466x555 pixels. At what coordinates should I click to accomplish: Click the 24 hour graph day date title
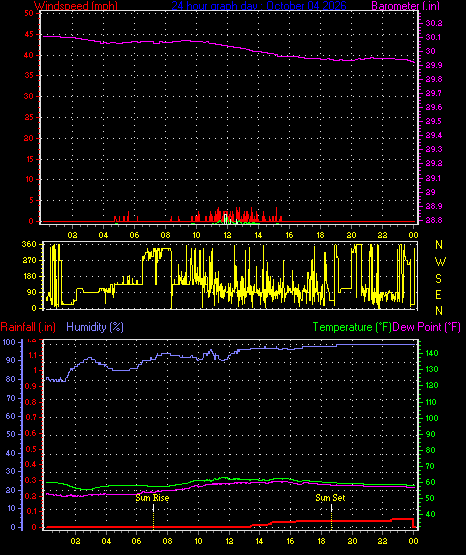[259, 6]
